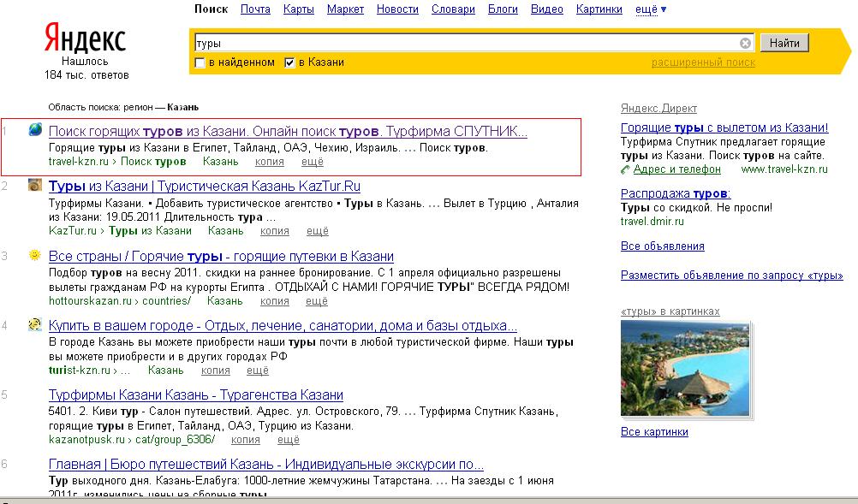Image resolution: width=858 pixels, height=504 pixels.
Task: Expand the 'ещё' menu in the top navigation
Action: point(651,9)
